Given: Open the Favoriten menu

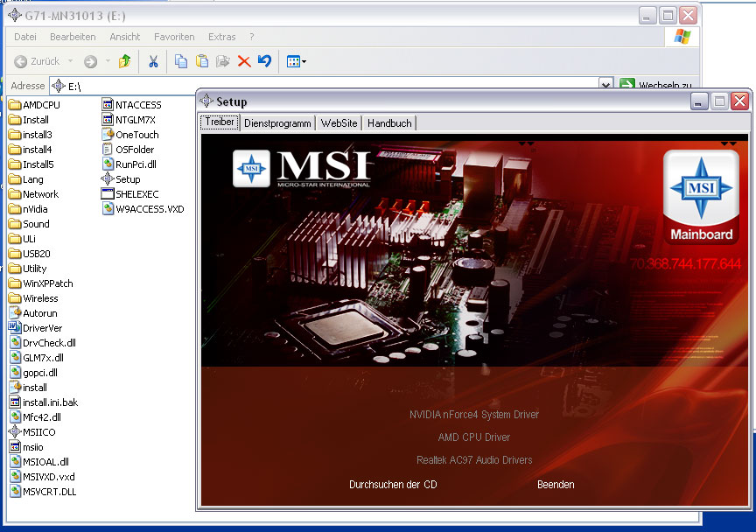Looking at the screenshot, I should pos(174,37).
